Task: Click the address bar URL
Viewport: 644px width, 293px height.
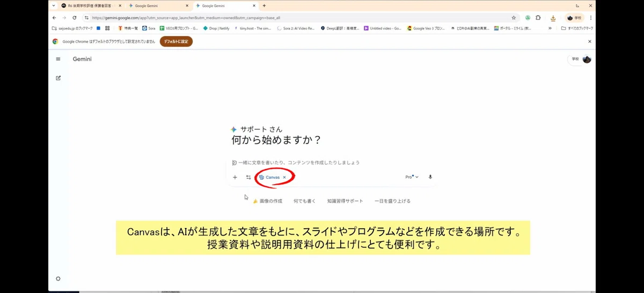Action: [x=186, y=18]
